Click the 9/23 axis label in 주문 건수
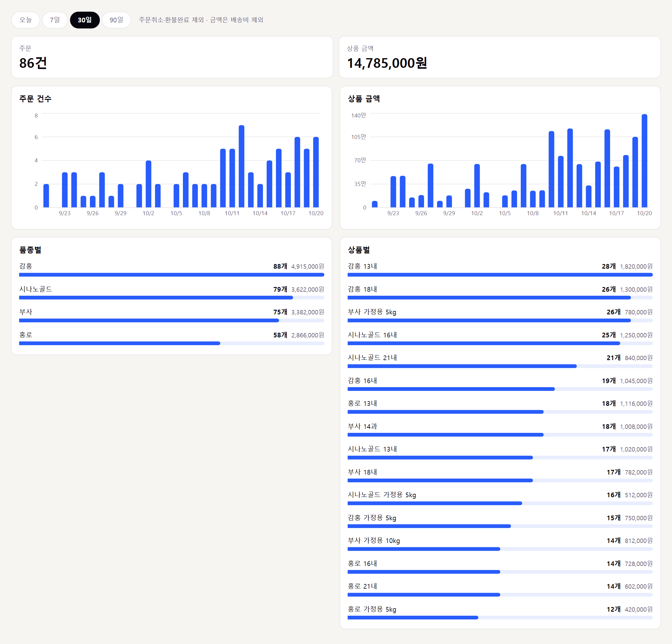 [x=64, y=213]
